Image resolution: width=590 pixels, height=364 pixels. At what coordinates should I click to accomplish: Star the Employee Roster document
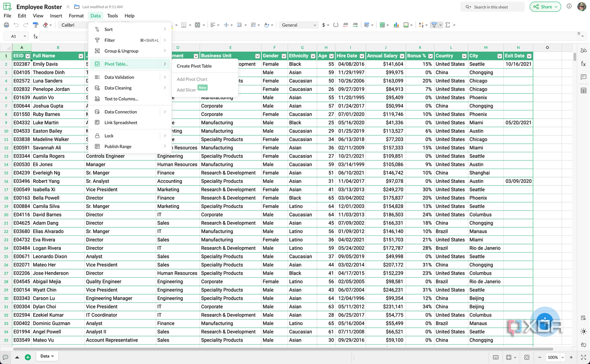tap(68, 7)
